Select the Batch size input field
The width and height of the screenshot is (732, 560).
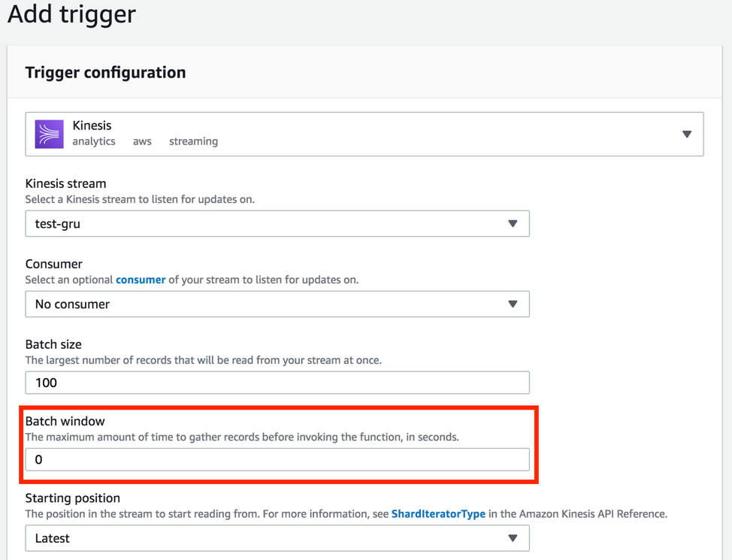[x=277, y=383]
